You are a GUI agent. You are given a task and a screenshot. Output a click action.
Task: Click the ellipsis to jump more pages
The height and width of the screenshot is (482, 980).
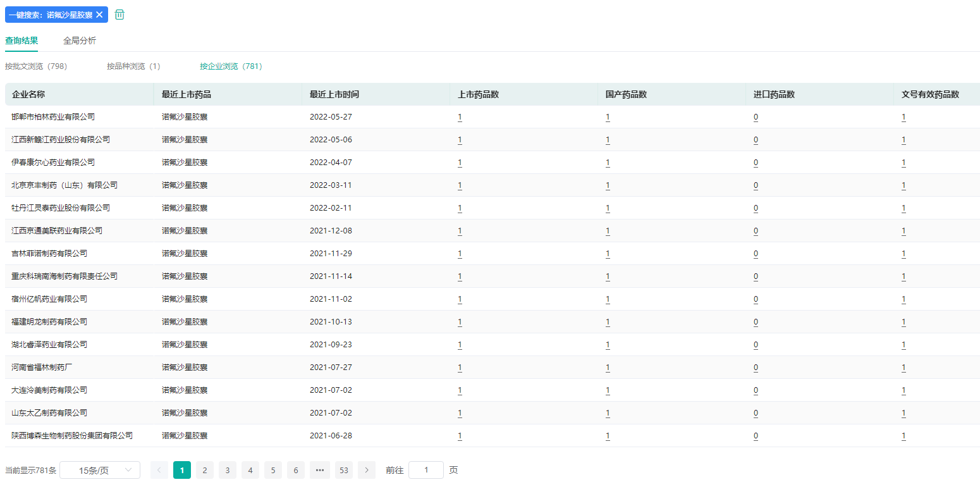tap(320, 470)
